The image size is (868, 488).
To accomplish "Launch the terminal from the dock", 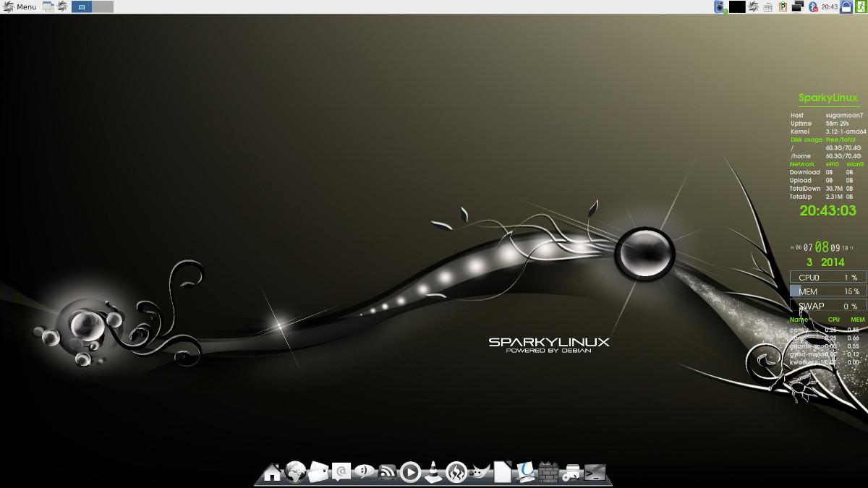I will coord(595,473).
